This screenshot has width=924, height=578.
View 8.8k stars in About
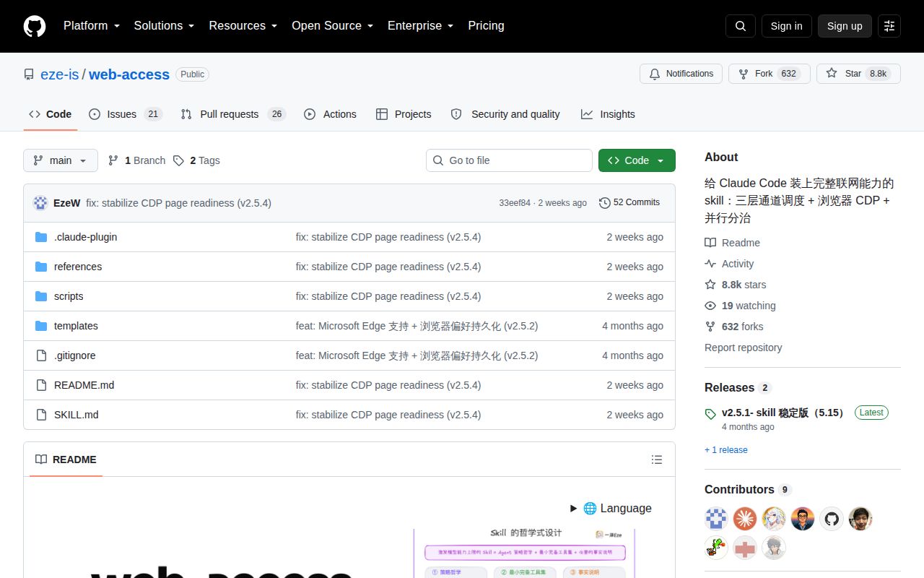click(736, 285)
